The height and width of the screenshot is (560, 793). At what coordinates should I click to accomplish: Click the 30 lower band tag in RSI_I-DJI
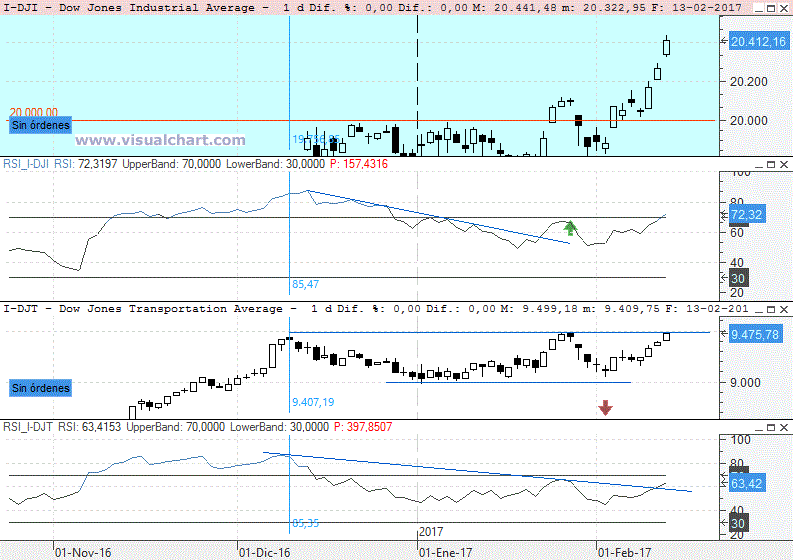pyautogui.click(x=738, y=278)
